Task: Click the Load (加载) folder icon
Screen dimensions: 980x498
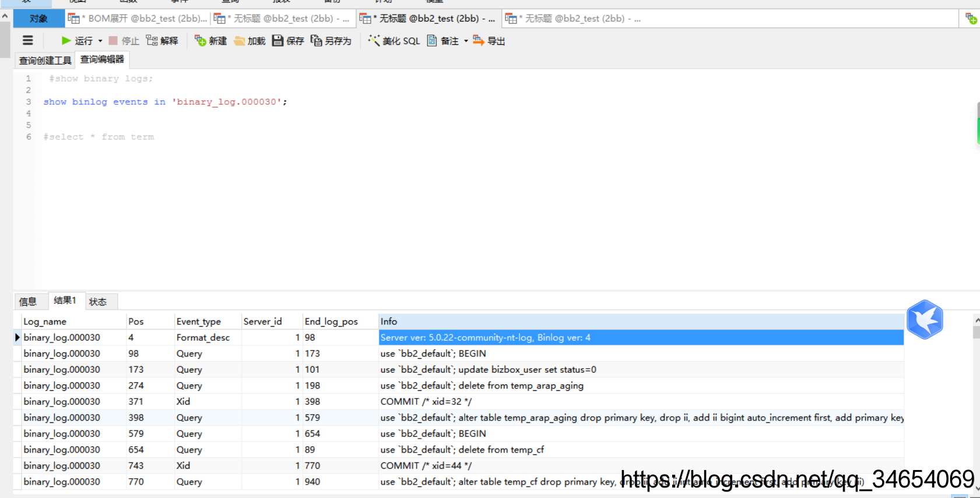Action: 240,41
